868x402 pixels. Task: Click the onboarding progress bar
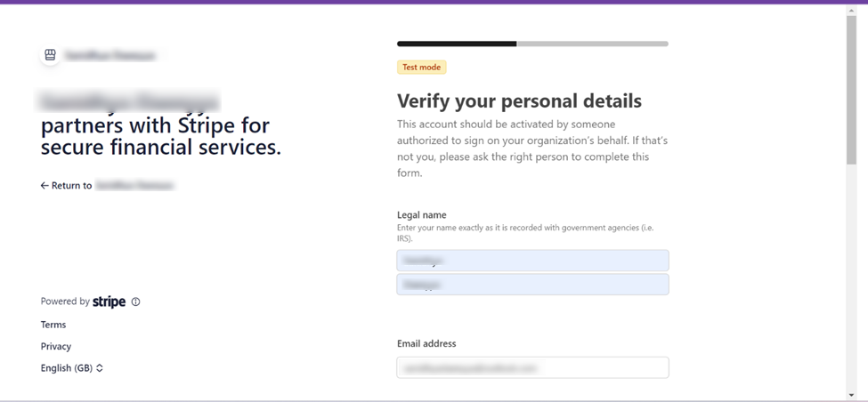(x=532, y=44)
